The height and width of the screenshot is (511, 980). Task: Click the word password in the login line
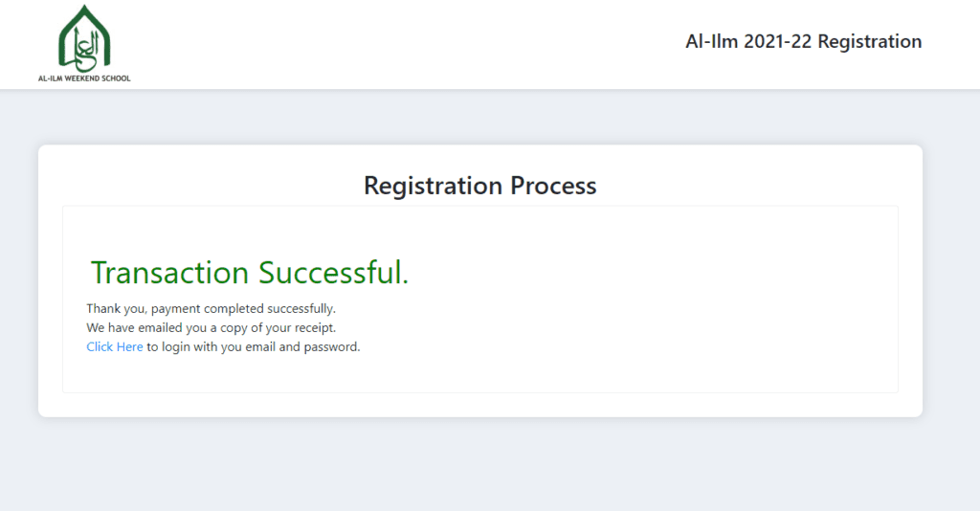point(331,347)
